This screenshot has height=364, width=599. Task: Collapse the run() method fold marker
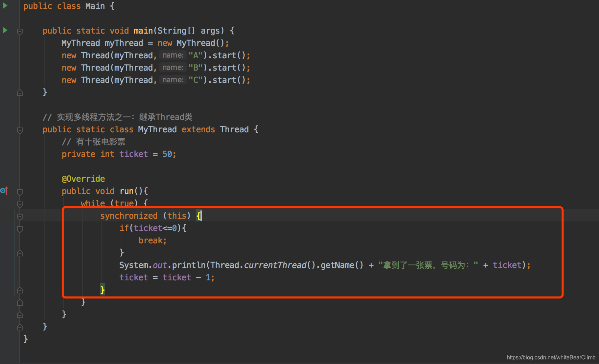point(20,192)
